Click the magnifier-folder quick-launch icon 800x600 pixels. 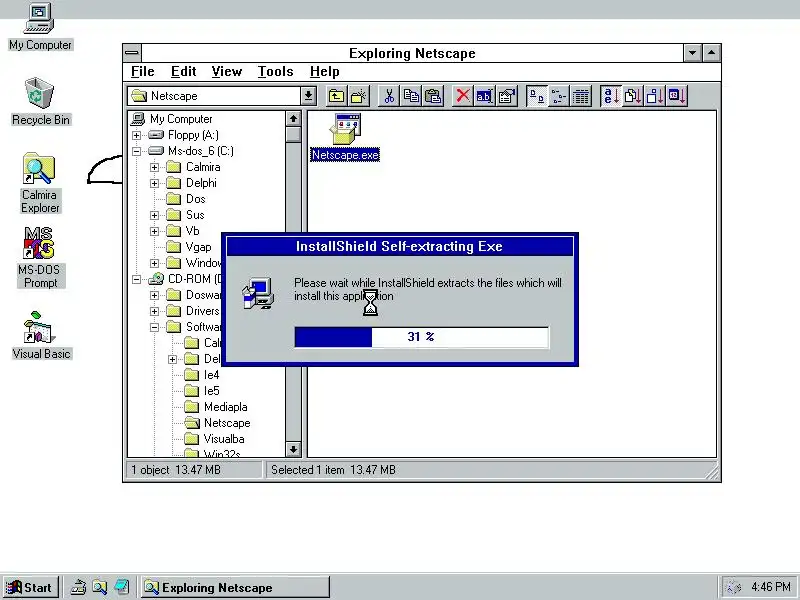[99, 587]
